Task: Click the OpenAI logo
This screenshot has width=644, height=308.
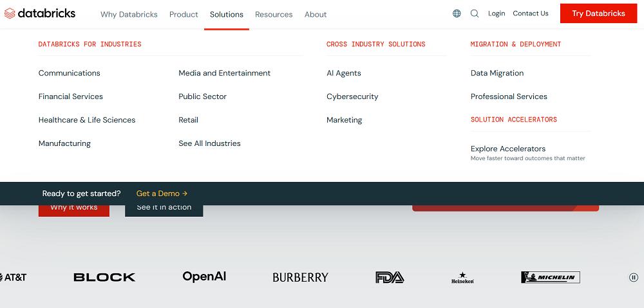Action: coord(204,276)
